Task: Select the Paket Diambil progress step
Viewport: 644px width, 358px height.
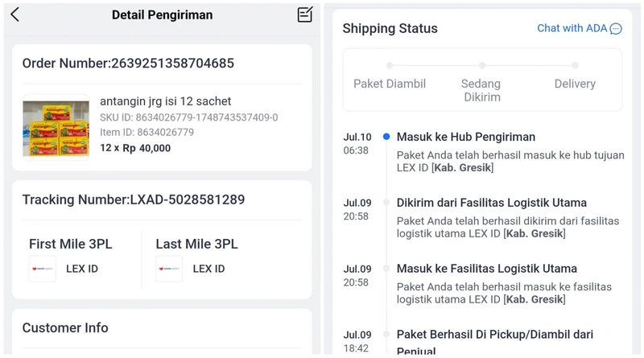Action: [390, 84]
